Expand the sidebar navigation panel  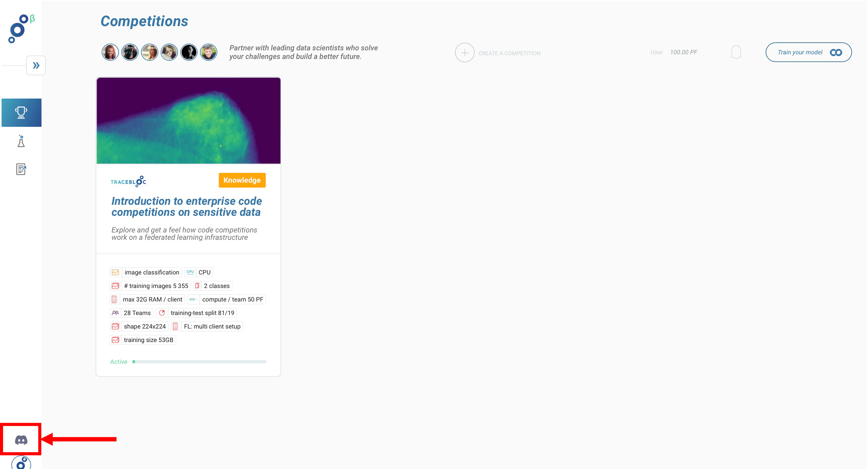[x=37, y=65]
